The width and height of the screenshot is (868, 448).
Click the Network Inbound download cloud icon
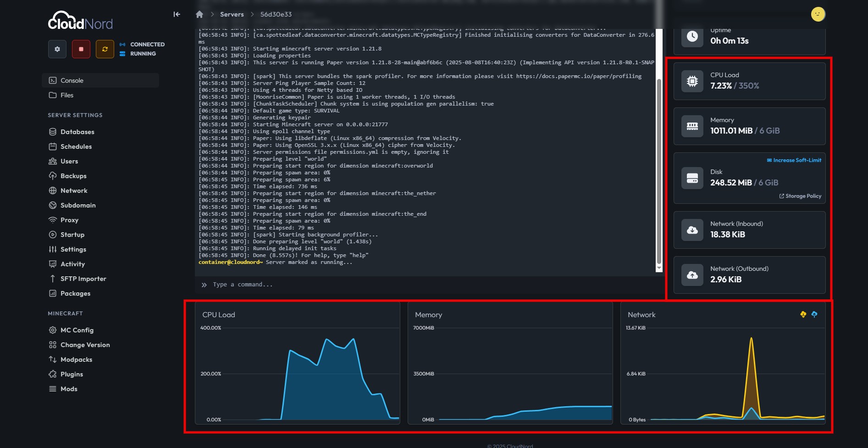692,230
